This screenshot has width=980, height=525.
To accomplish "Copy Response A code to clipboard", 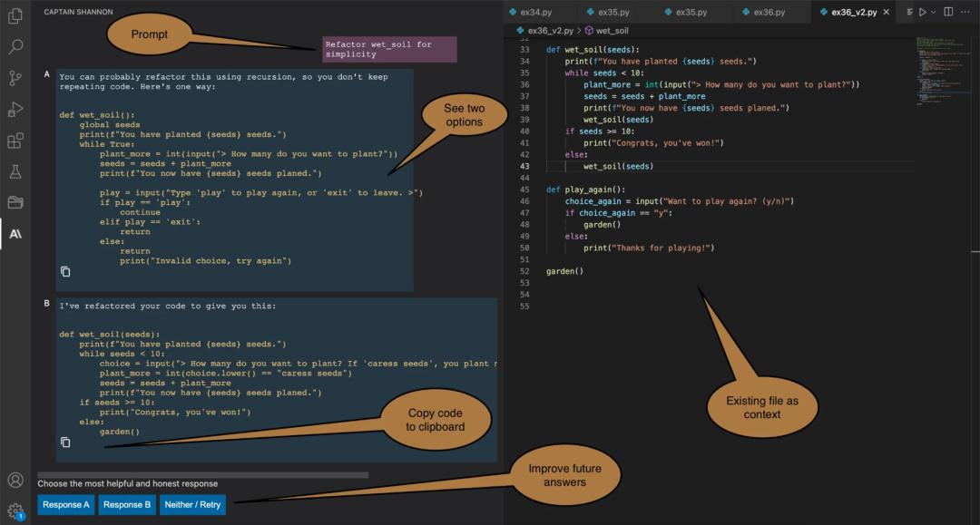I will [x=65, y=271].
